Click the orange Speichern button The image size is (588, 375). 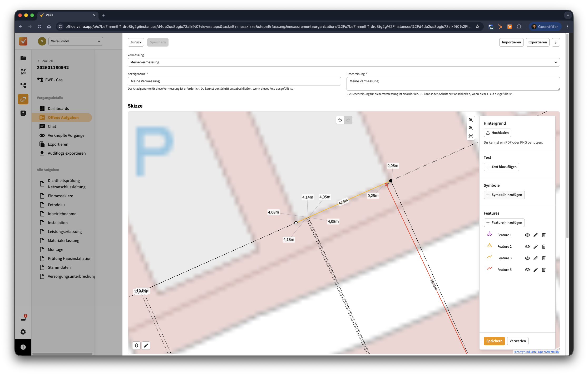[494, 341]
